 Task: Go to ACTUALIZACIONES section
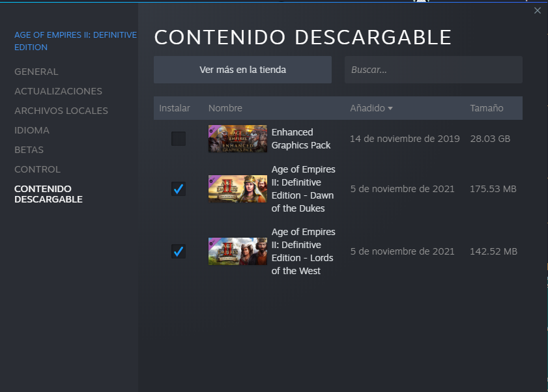(59, 91)
